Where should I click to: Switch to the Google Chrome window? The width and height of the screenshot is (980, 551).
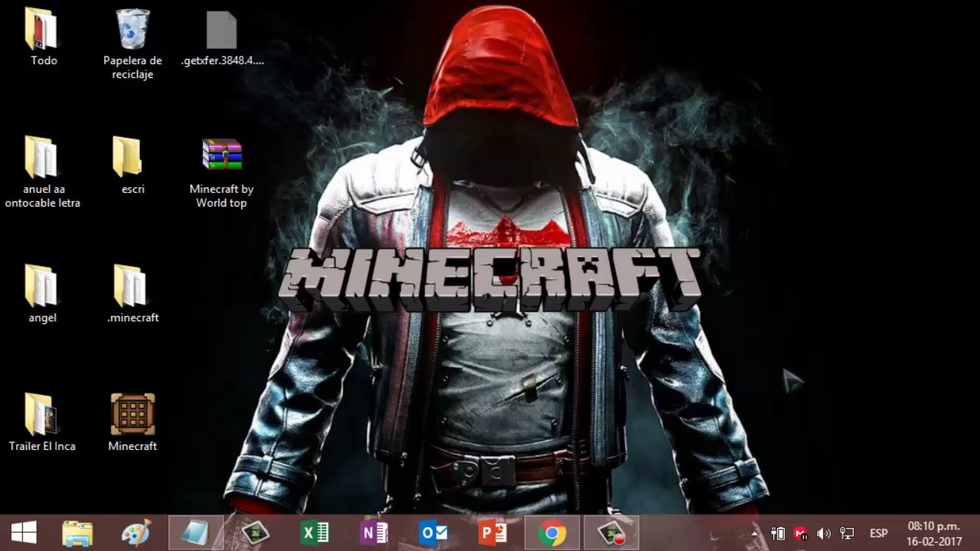pyautogui.click(x=552, y=533)
